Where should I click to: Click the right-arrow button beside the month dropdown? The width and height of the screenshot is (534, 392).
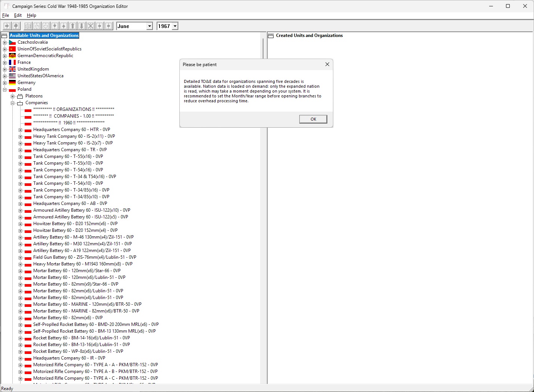[x=109, y=26]
